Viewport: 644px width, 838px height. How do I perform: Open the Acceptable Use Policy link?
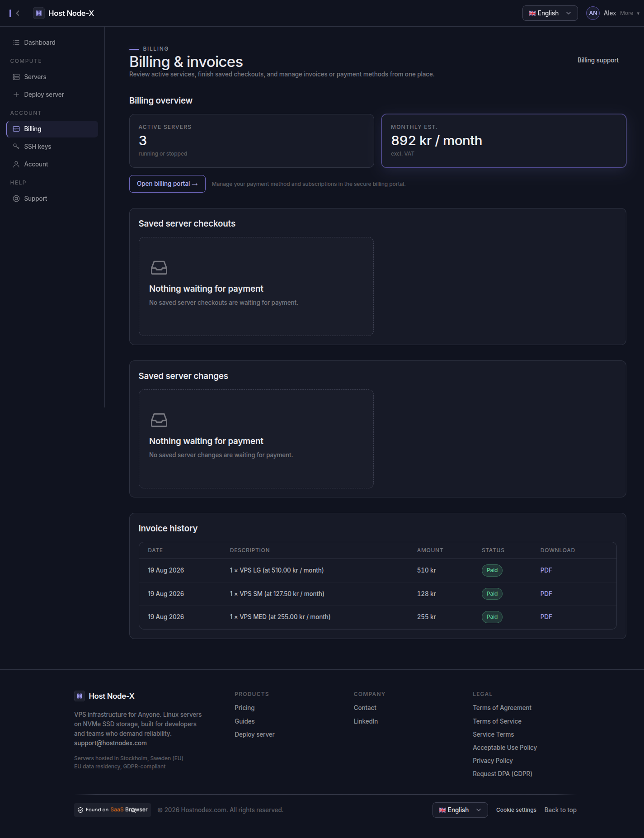coord(505,748)
